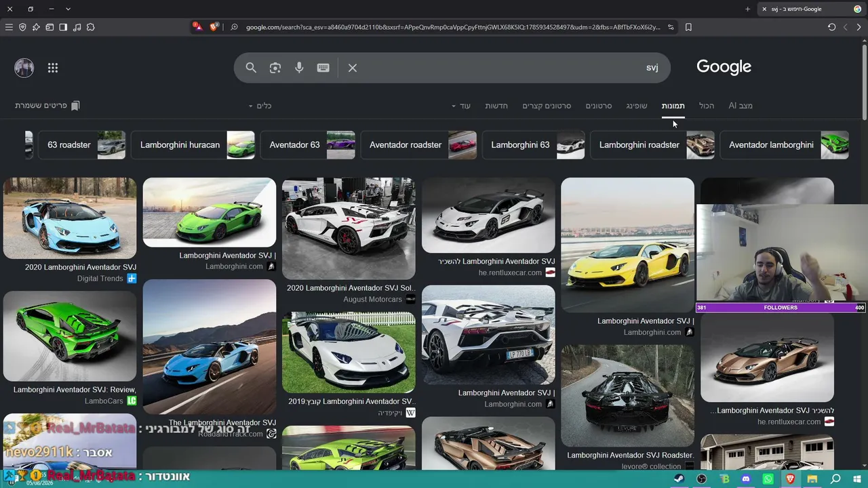Image resolution: width=868 pixels, height=488 pixels.
Task: Switch to the שופינג tab
Action: pos(637,106)
